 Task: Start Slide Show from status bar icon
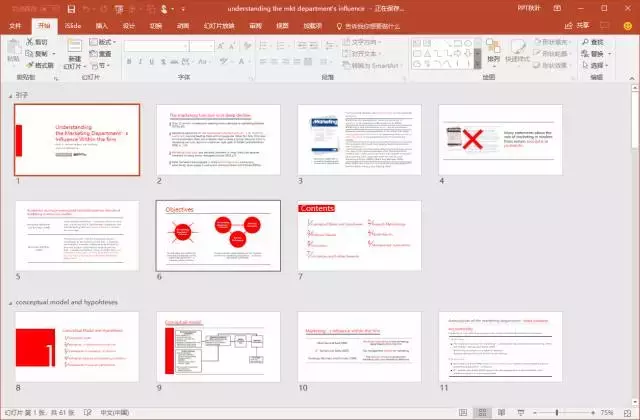tap(520, 412)
